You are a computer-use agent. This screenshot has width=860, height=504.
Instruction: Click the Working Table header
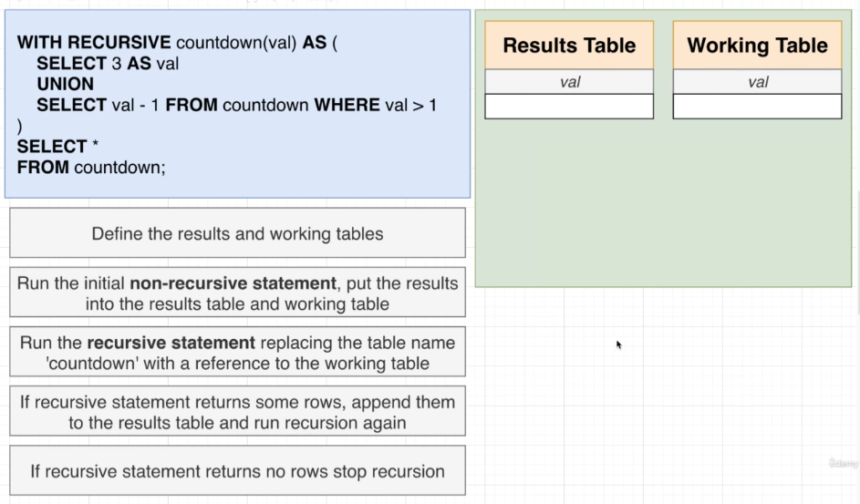point(757,46)
